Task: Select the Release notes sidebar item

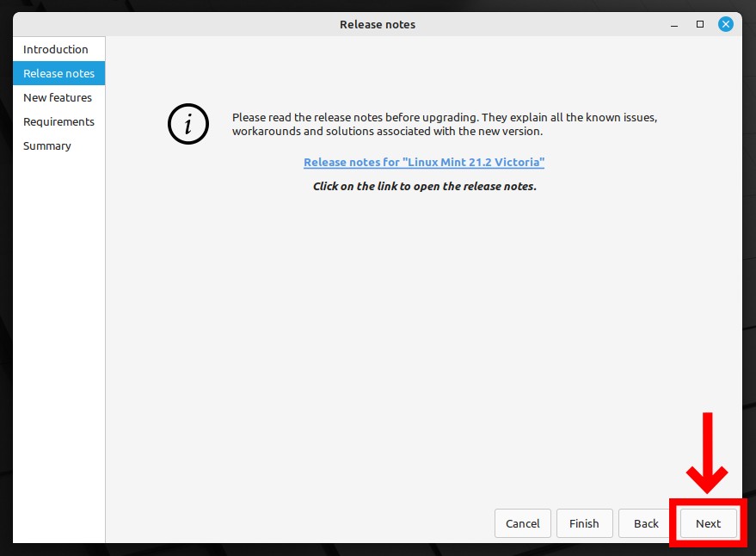Action: point(58,73)
